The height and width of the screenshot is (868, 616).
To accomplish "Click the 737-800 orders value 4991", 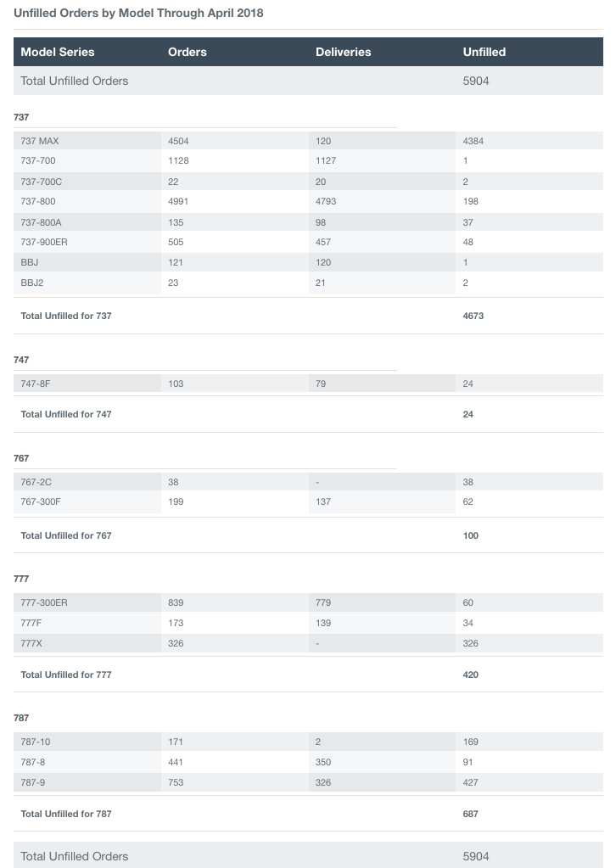I will pyautogui.click(x=178, y=201).
